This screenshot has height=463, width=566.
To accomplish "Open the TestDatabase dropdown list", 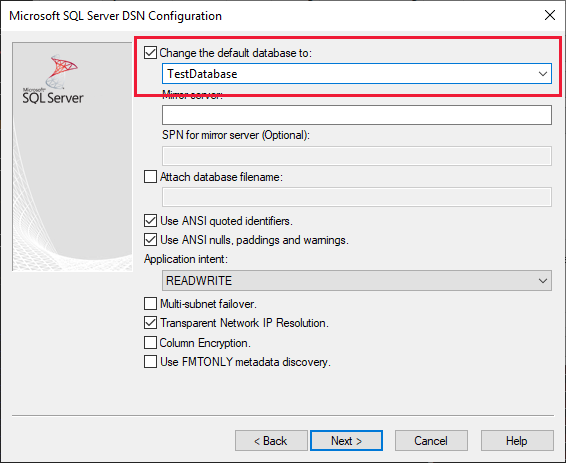I will tap(357, 74).
